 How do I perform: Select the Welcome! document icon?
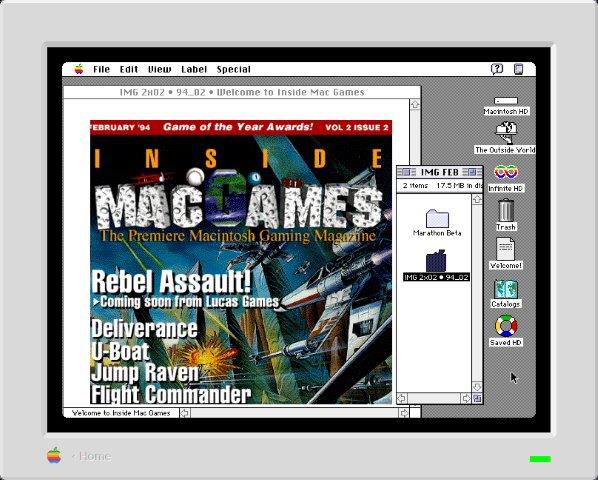point(506,249)
